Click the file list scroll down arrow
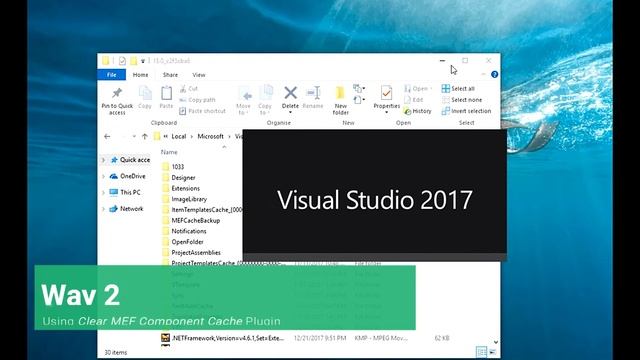640x360 pixels. point(496,342)
